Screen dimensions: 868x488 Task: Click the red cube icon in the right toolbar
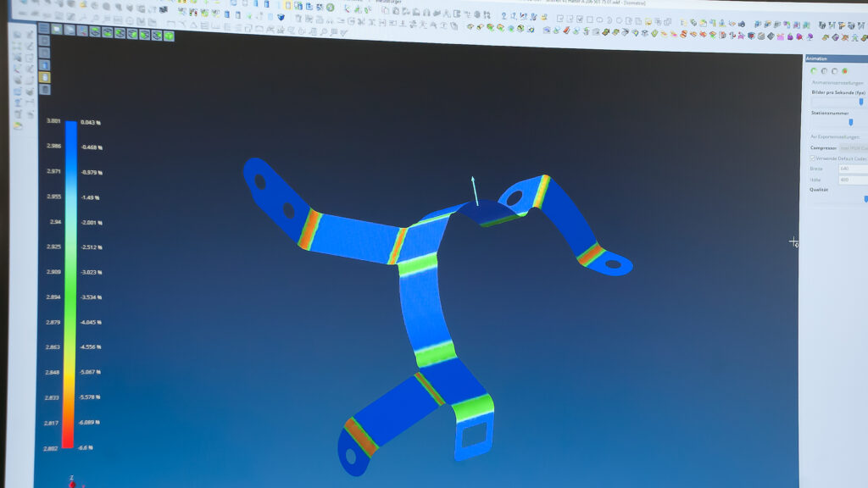751,35
